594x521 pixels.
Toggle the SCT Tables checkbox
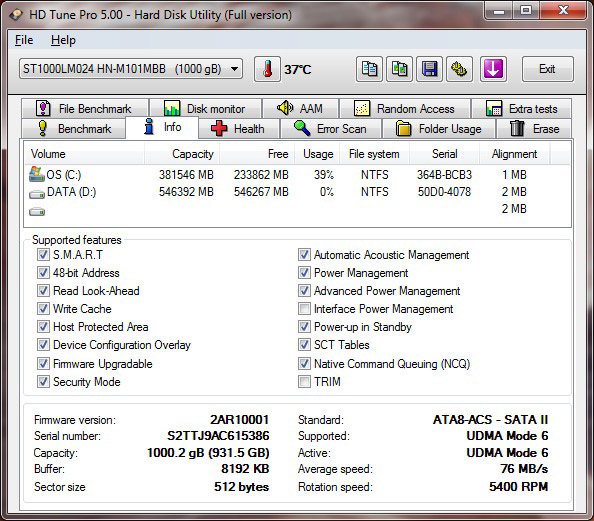304,344
